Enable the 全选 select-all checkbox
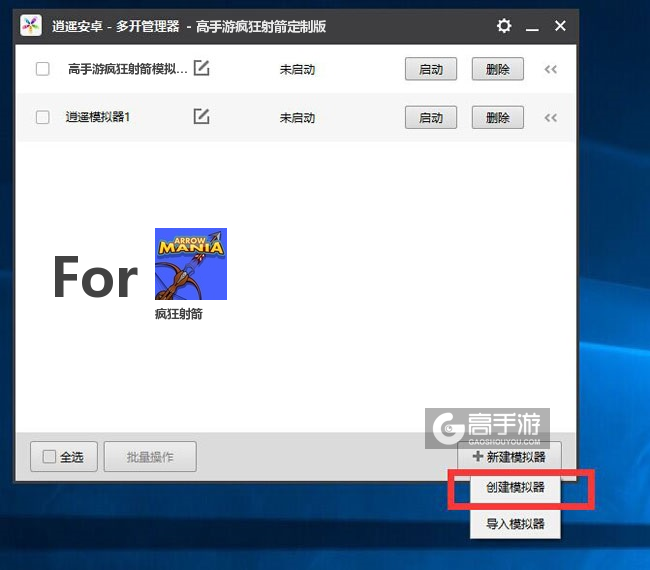 point(49,457)
